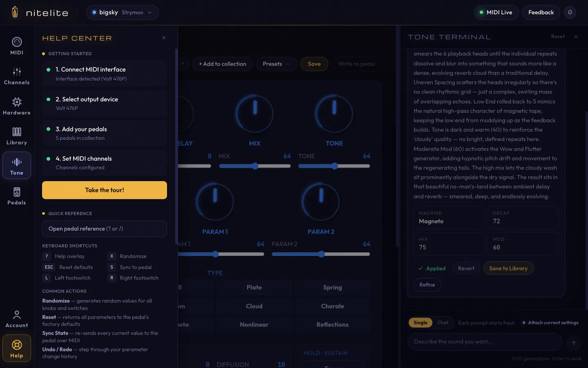588x368 pixels.
Task: Click the nitelite lantern logo
Action: click(15, 12)
